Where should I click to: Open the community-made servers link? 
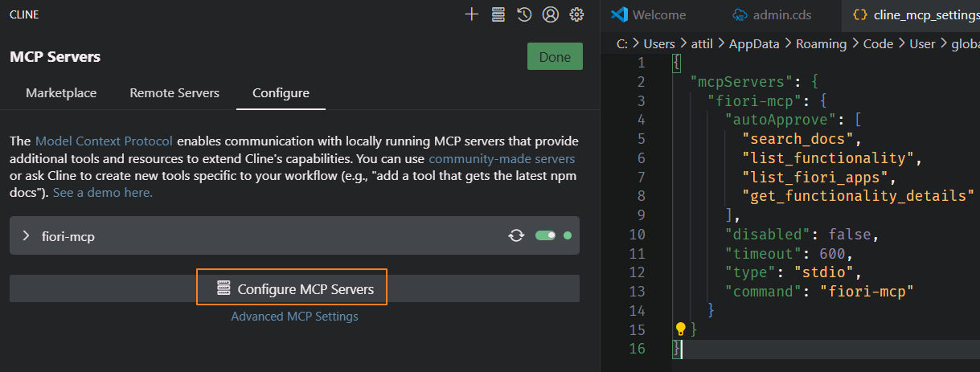pyautogui.click(x=502, y=159)
